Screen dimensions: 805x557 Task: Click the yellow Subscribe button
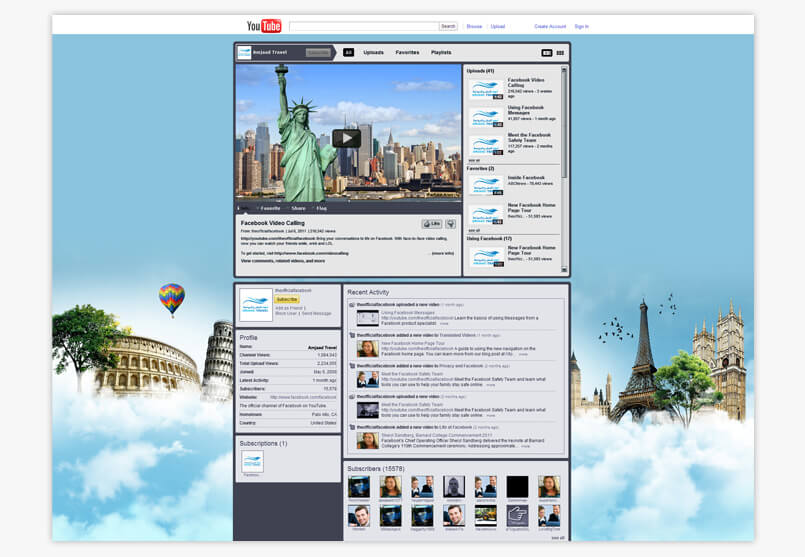(x=286, y=299)
